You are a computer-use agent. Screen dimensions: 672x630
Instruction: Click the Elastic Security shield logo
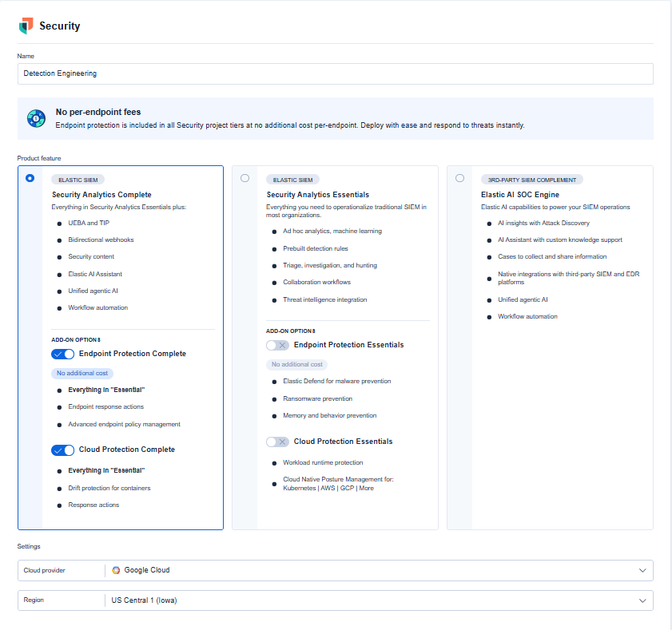click(26, 26)
